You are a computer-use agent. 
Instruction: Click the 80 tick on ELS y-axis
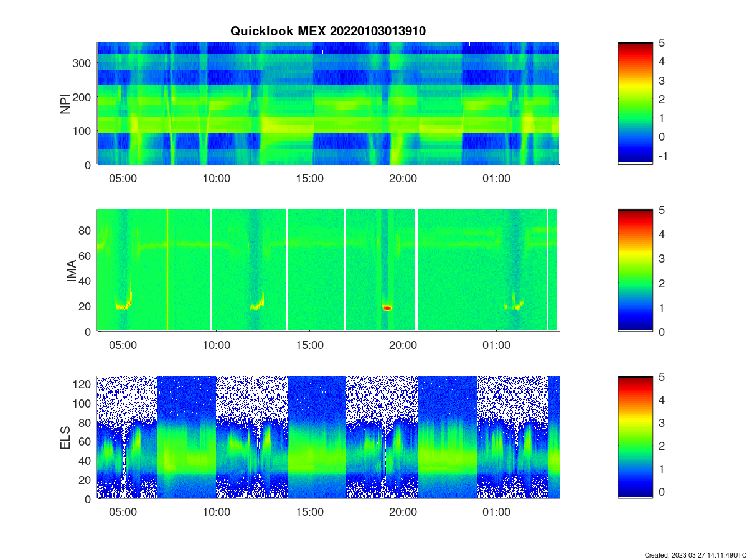(86, 422)
